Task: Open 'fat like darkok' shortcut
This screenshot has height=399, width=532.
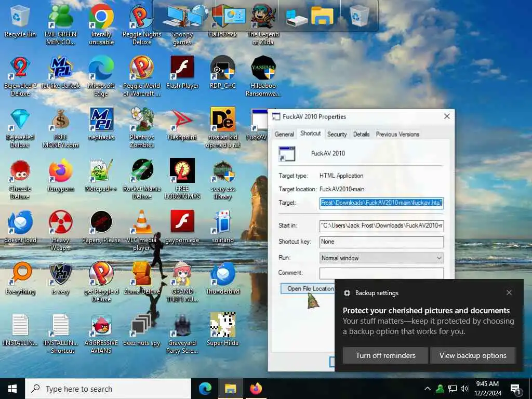Action: point(60,73)
